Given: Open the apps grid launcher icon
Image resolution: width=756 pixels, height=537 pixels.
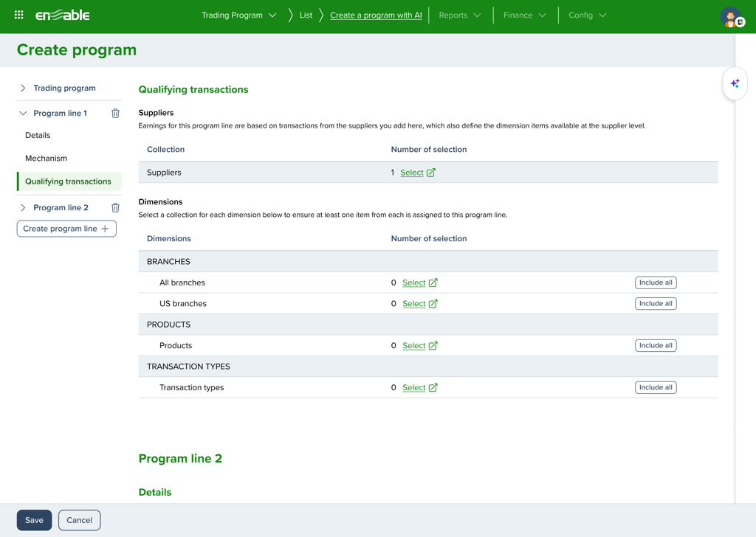Looking at the screenshot, I should tap(19, 15).
